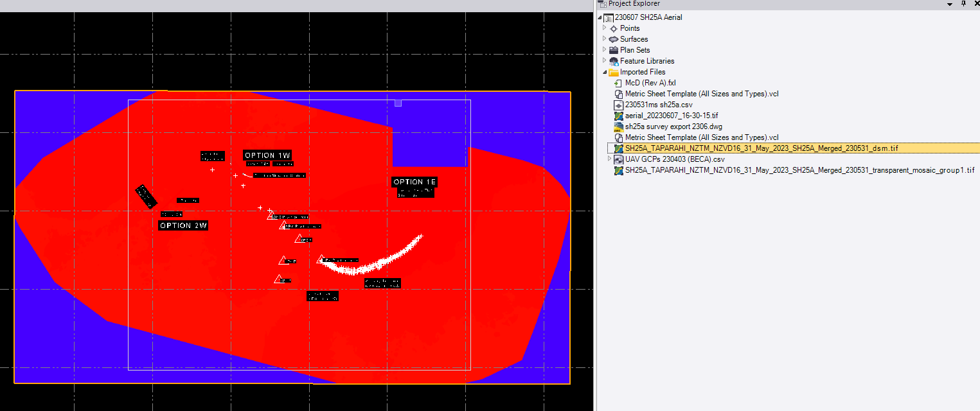Screen dimensions: 980x411
Task: Select the Metric Sheet Template.vcl entry below the .dwg file
Action: coord(702,137)
